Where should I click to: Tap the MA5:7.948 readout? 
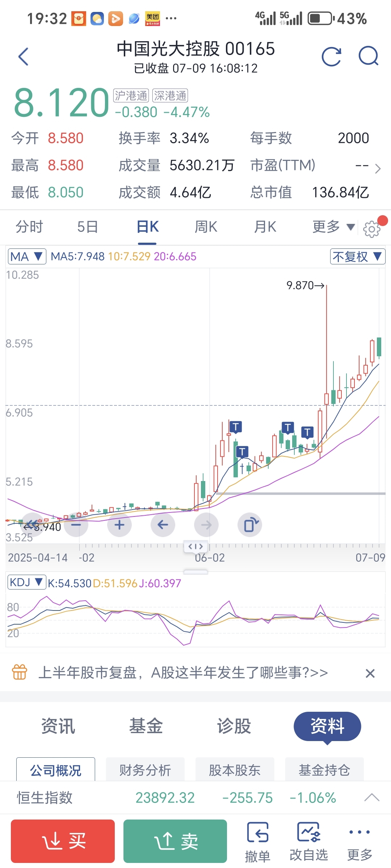(x=77, y=256)
